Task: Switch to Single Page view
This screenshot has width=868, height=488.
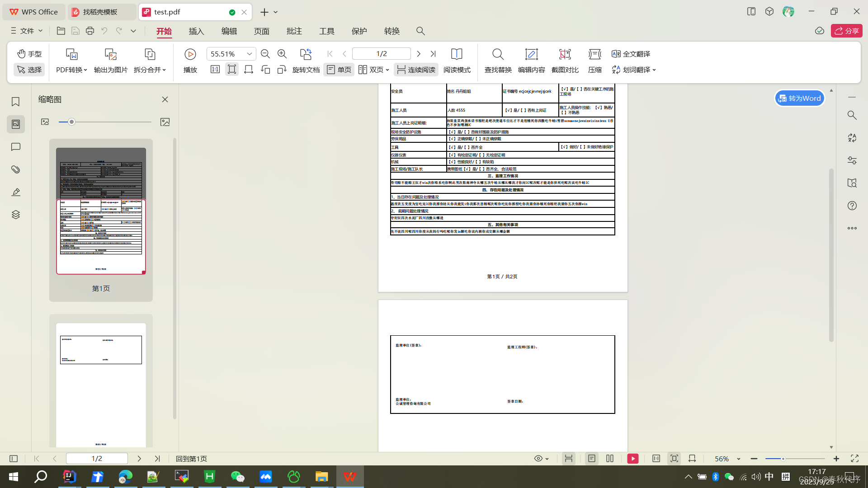Action: point(339,70)
